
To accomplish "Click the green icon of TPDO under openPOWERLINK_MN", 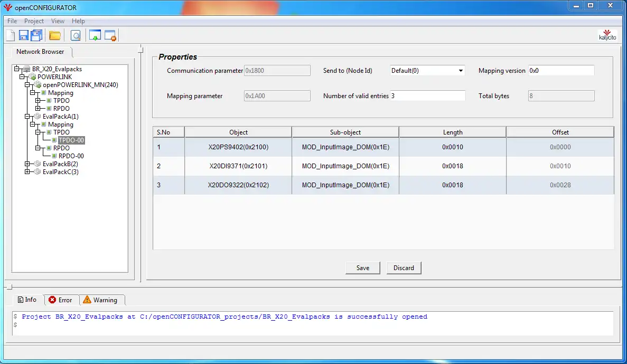I will (x=49, y=101).
